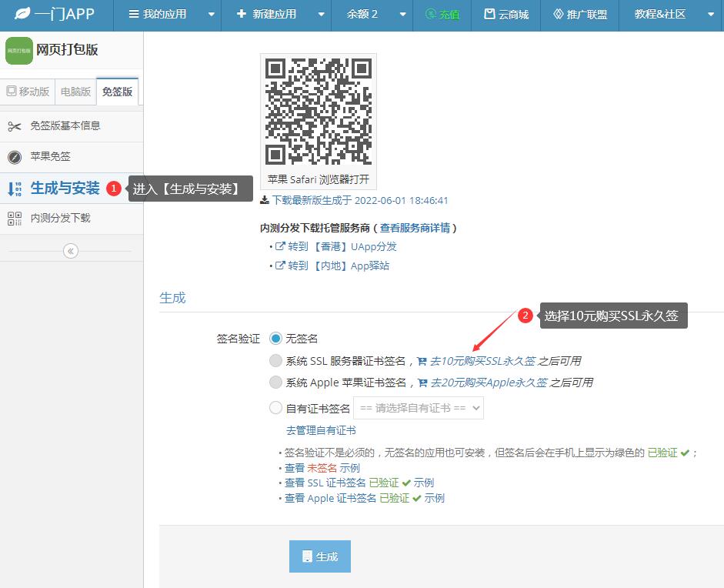The height and width of the screenshot is (588, 724).
Task: Click 去10元购买SSL永久签 link
Action: click(x=482, y=361)
